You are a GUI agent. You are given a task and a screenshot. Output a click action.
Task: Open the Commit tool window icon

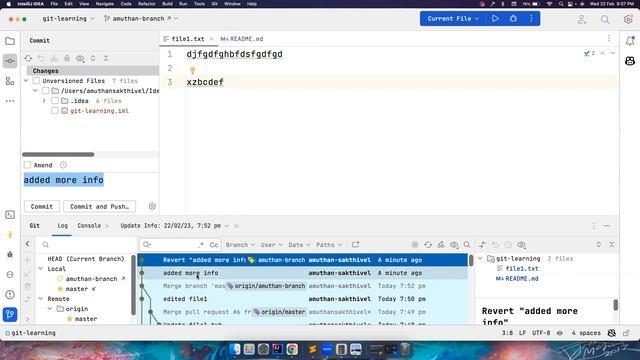[x=10, y=61]
